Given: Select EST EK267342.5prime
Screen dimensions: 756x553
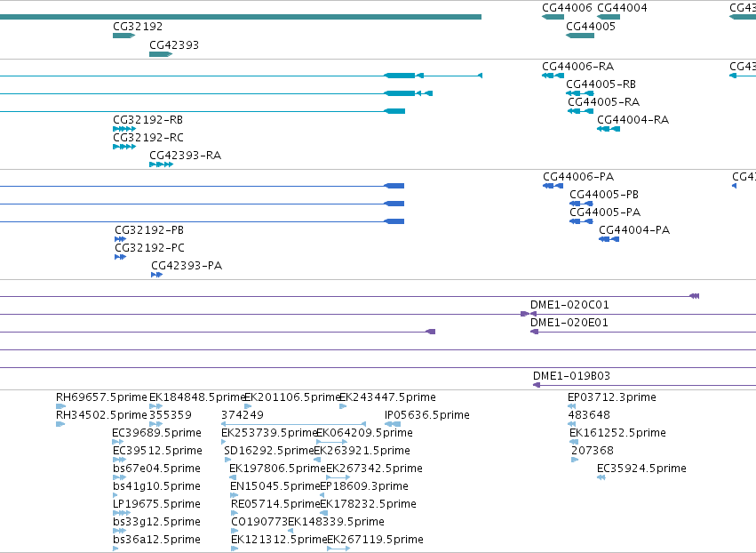Looking at the screenshot, I should pyautogui.click(x=374, y=469).
